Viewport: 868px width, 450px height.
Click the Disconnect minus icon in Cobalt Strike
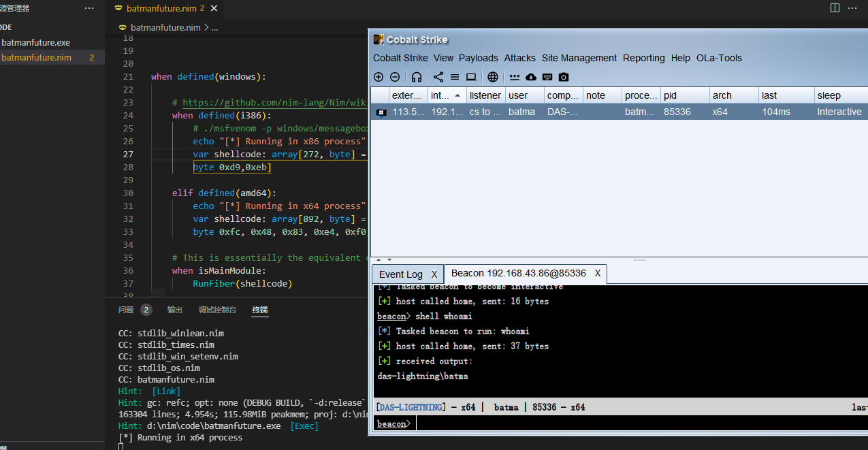tap(395, 77)
